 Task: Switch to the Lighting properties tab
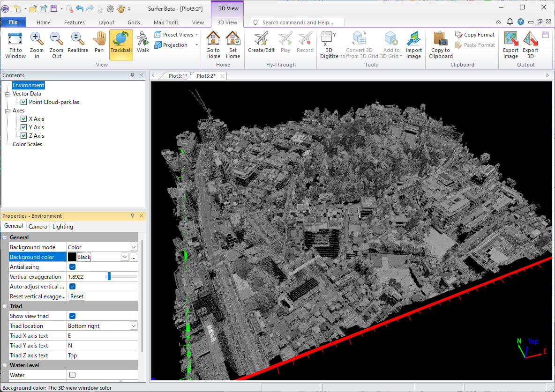coord(62,227)
